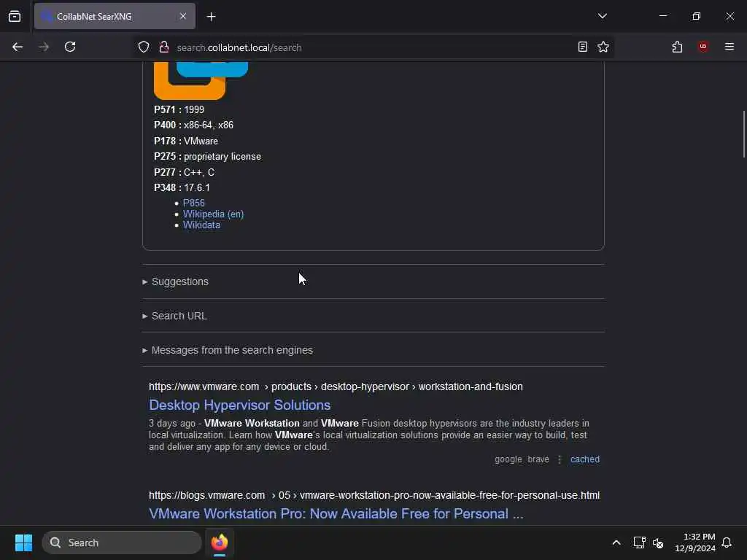The image size is (747, 560).
Task: Click the 'x86-64, x86' value
Action: tap(209, 125)
